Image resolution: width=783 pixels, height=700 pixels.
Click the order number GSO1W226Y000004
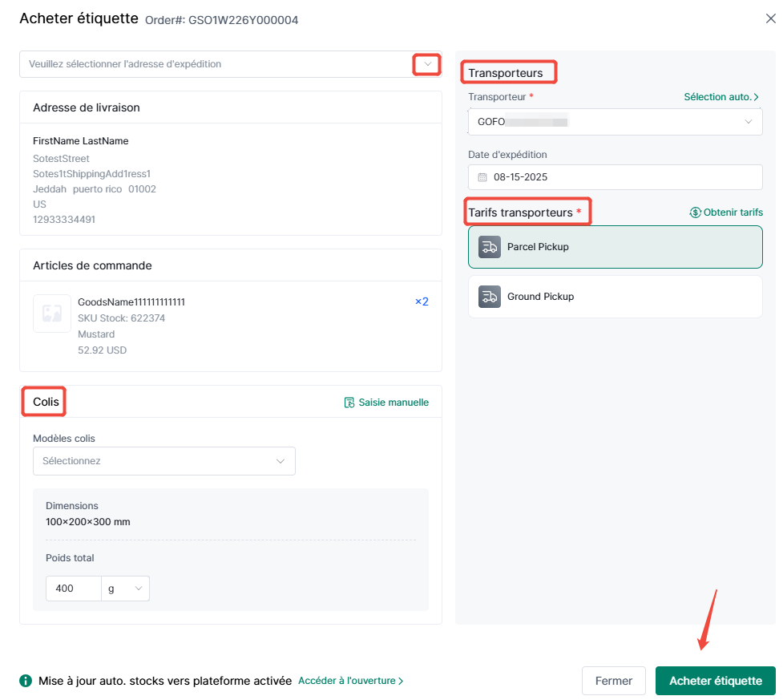pos(243,20)
